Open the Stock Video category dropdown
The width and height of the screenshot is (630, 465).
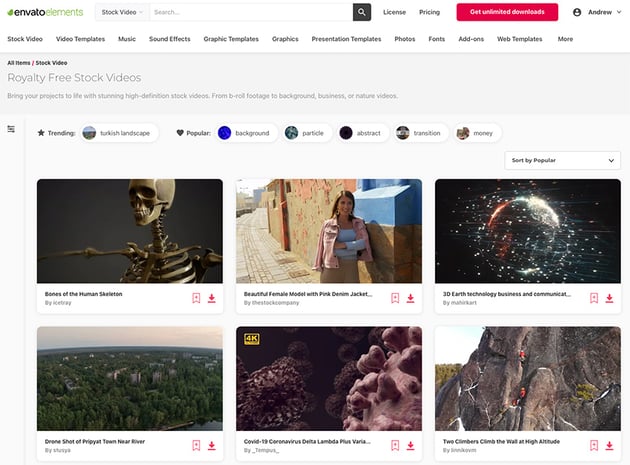[x=122, y=12]
